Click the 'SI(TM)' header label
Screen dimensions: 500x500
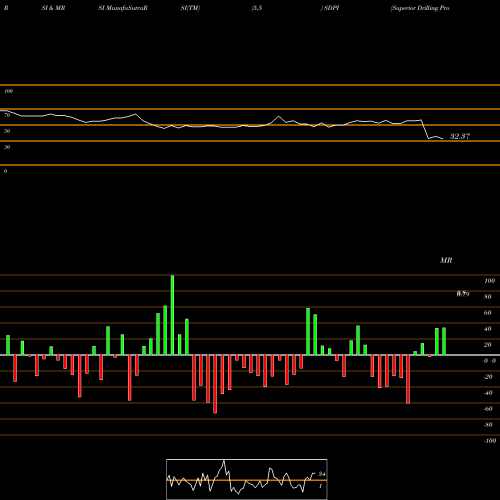pos(190,8)
